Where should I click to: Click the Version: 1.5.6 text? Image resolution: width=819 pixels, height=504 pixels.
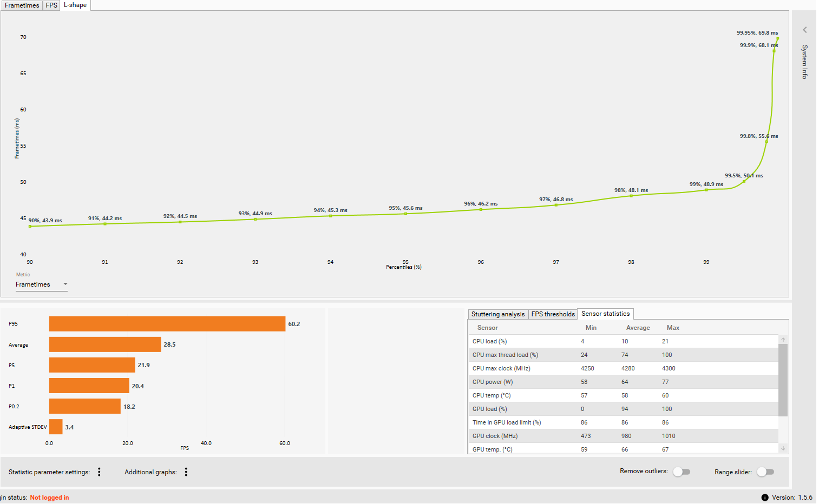pyautogui.click(x=792, y=498)
